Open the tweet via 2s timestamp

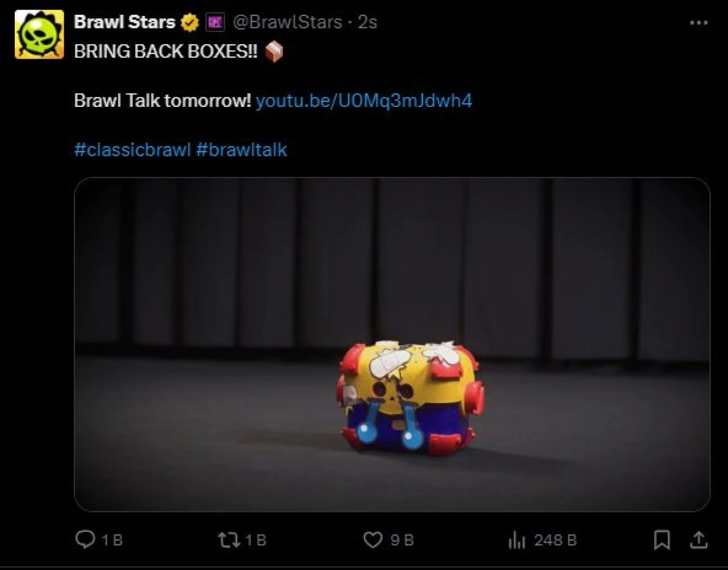point(367,23)
